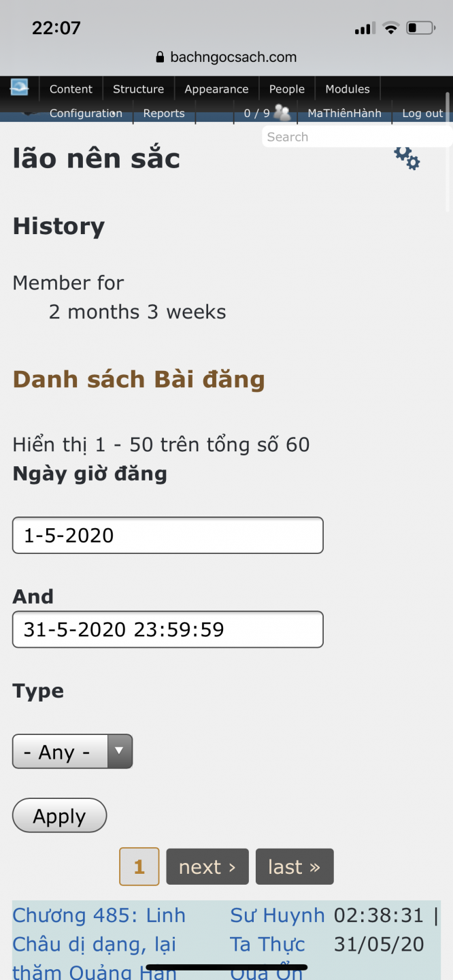Click next to view more posts
453x980 pixels.
click(207, 866)
